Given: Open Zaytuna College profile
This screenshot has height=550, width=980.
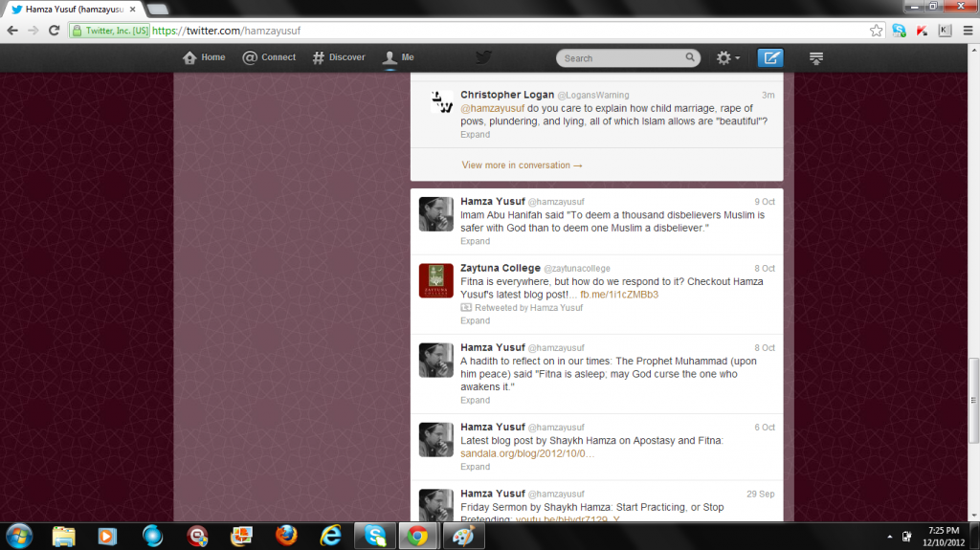Looking at the screenshot, I should [x=500, y=268].
